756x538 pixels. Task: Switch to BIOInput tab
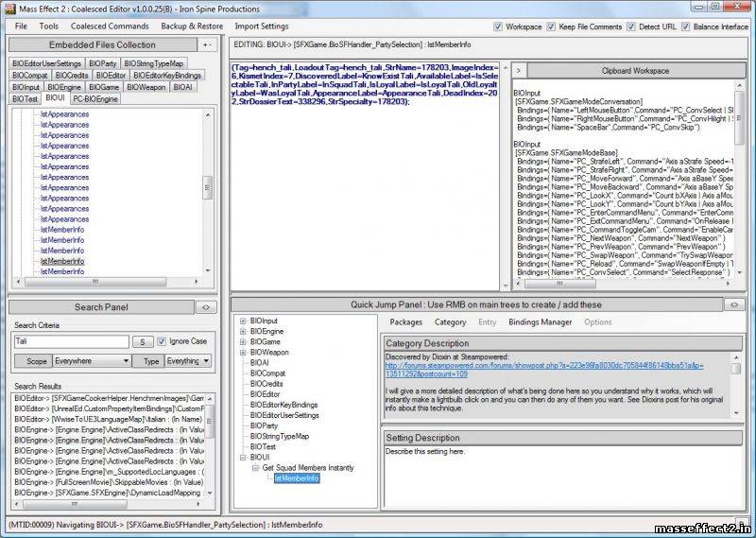click(x=26, y=87)
